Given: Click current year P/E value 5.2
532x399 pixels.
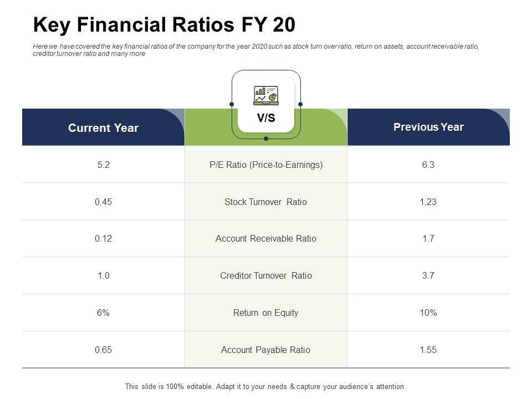Looking at the screenshot, I should pos(103,165).
